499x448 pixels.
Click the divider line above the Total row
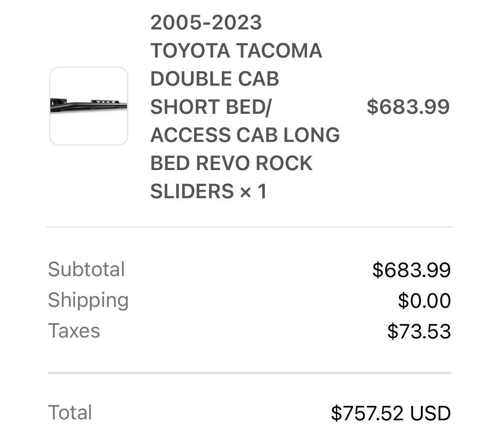pyautogui.click(x=249, y=373)
